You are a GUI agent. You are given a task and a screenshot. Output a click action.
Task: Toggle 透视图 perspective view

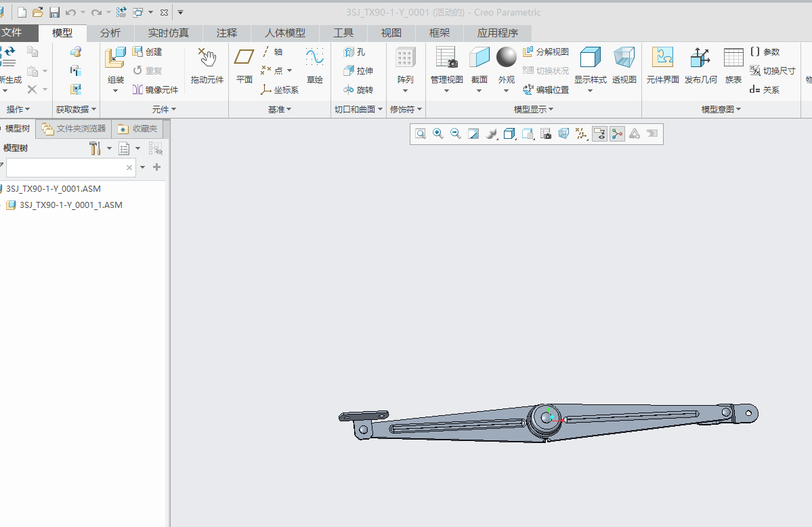pos(624,65)
